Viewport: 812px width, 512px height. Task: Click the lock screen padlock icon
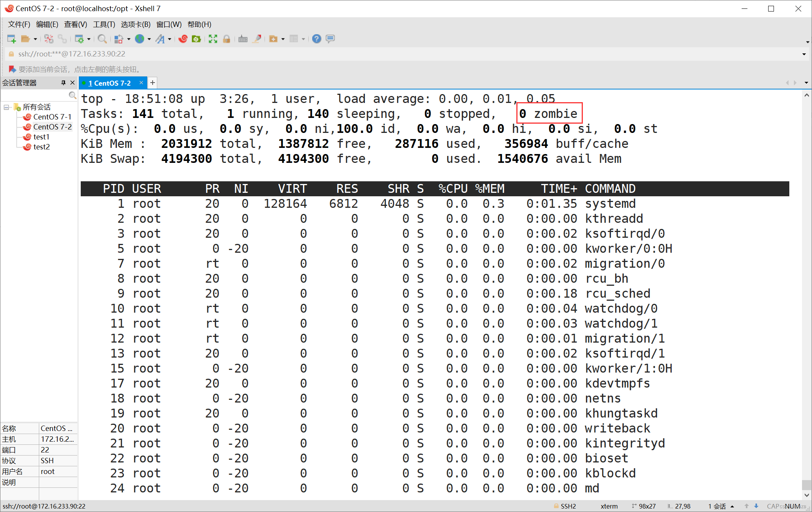coord(226,39)
